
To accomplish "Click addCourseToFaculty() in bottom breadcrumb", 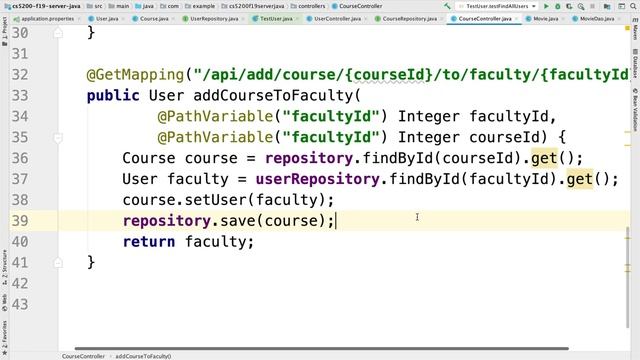I will [143, 356].
